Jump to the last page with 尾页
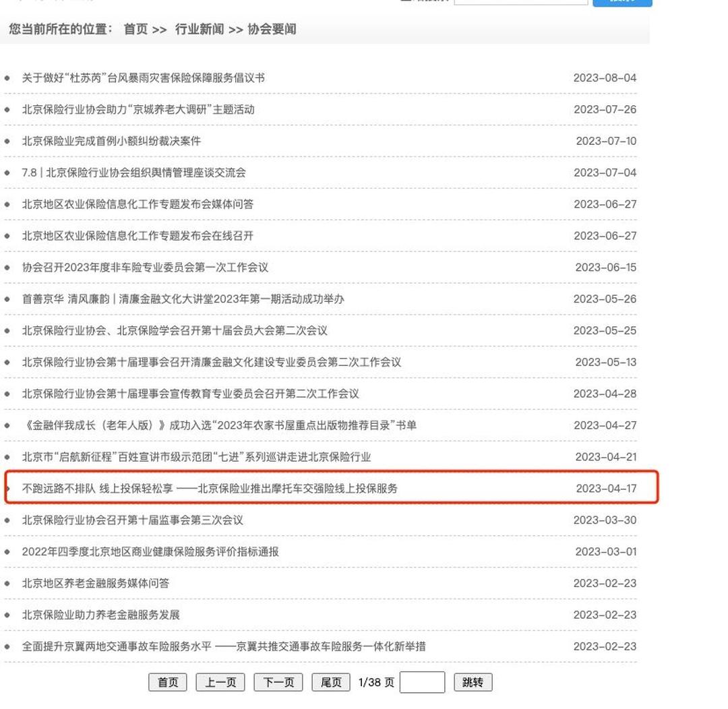This screenshot has width=728, height=709. [x=331, y=682]
